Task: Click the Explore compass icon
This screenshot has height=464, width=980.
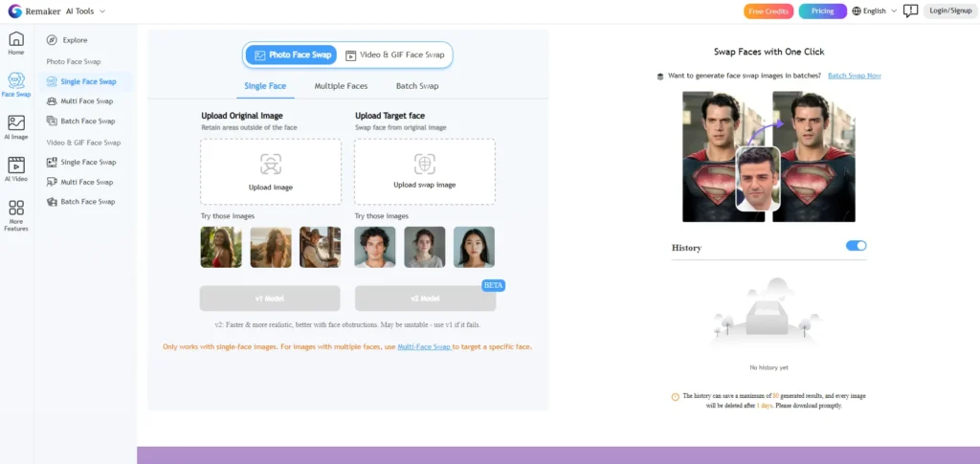Action: (52, 40)
